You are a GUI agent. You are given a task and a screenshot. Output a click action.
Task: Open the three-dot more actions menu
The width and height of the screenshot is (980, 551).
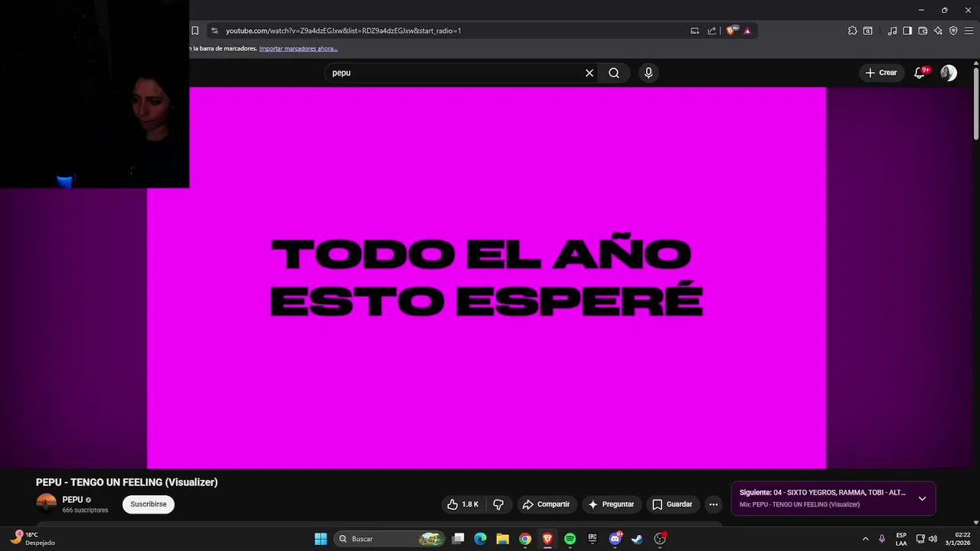714,504
